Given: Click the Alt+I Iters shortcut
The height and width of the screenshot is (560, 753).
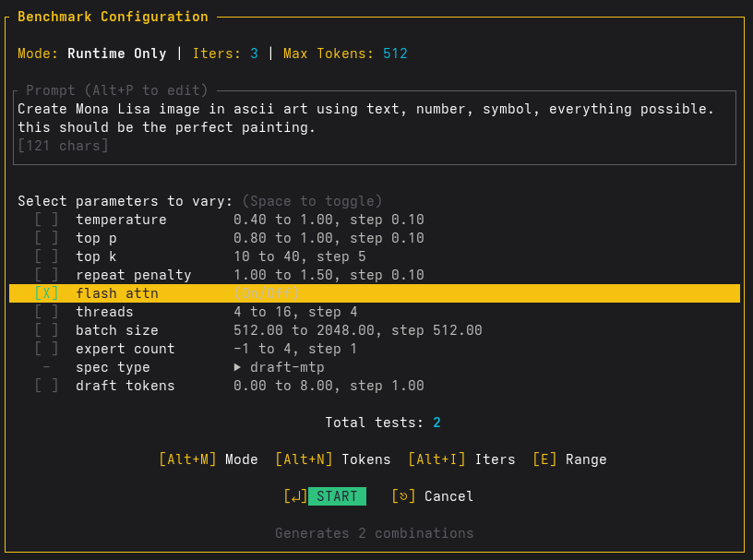Looking at the screenshot, I should pyautogui.click(x=461, y=459).
